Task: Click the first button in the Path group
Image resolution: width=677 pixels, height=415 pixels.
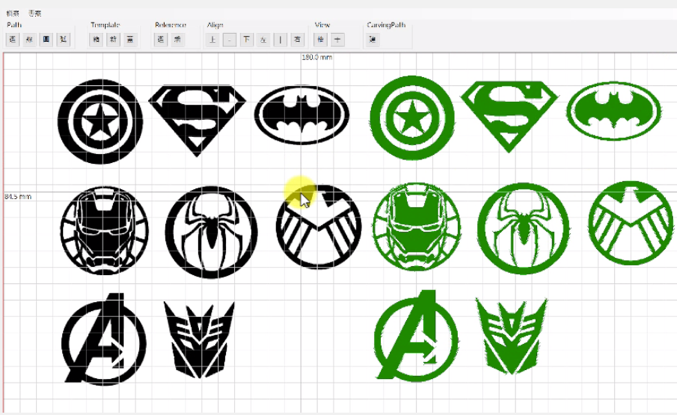Action: [13, 40]
